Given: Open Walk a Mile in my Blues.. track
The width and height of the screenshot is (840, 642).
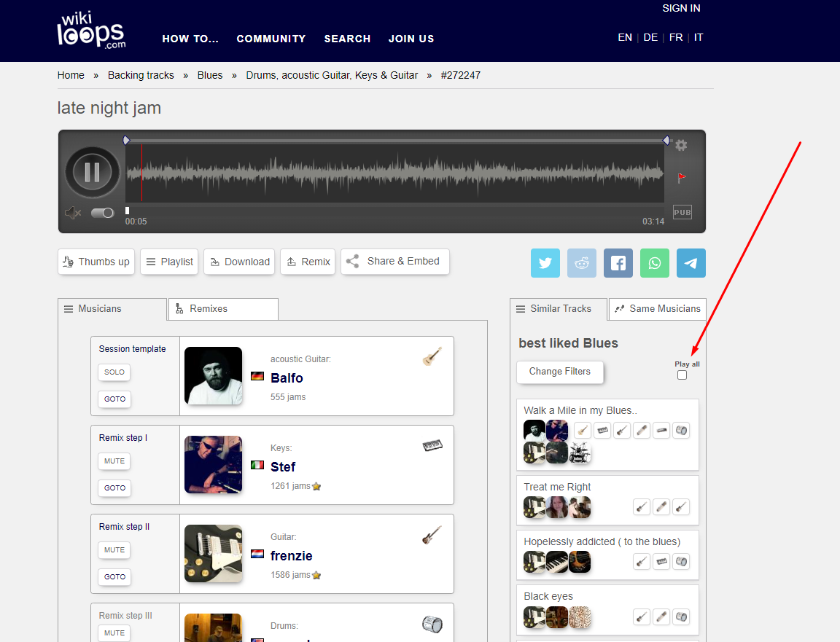Looking at the screenshot, I should pyautogui.click(x=580, y=411).
